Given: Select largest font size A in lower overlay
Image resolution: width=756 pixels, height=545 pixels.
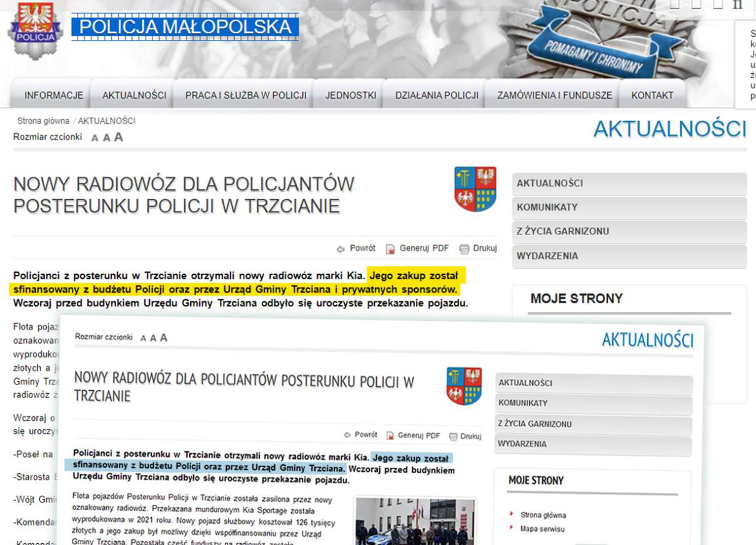Looking at the screenshot, I should click(164, 337).
